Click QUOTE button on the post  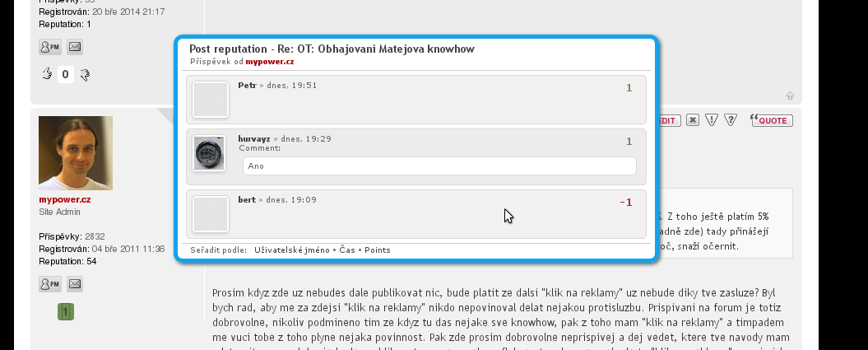pos(772,120)
